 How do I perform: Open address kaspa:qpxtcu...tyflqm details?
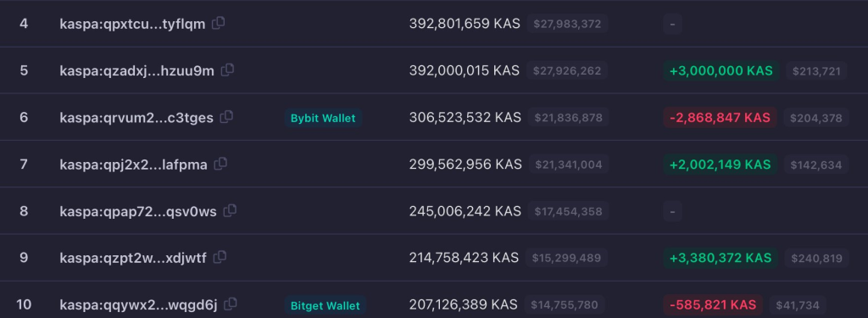point(132,24)
